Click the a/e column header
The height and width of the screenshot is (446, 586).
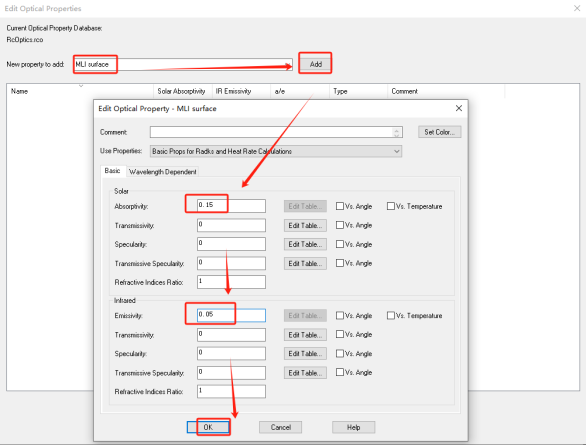pyautogui.click(x=300, y=91)
